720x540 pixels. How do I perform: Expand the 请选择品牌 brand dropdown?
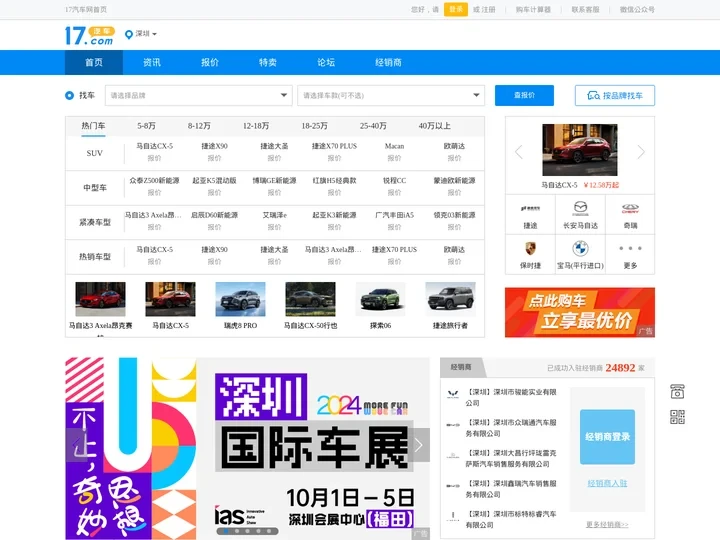pyautogui.click(x=198, y=96)
